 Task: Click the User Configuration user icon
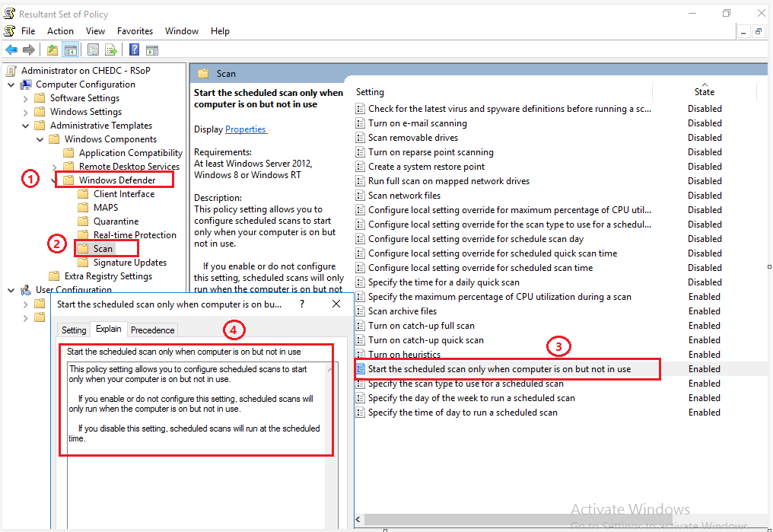26,290
